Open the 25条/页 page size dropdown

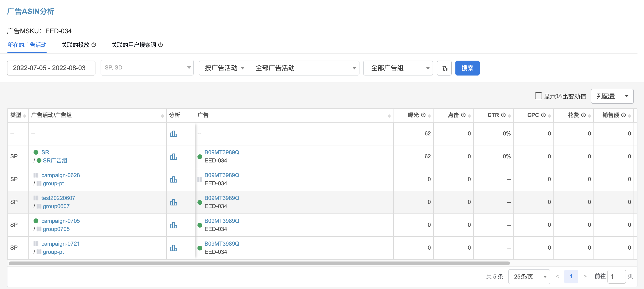529,276
